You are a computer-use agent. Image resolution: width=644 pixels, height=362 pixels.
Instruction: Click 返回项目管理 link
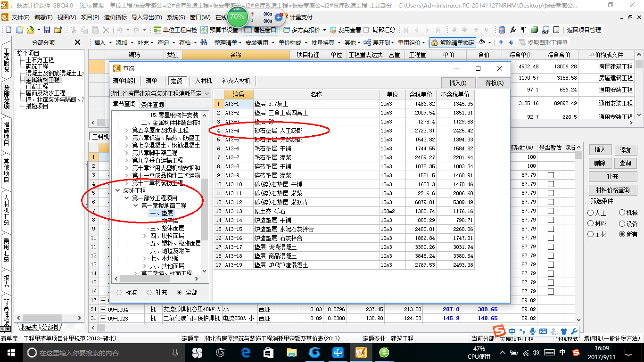coord(584,30)
